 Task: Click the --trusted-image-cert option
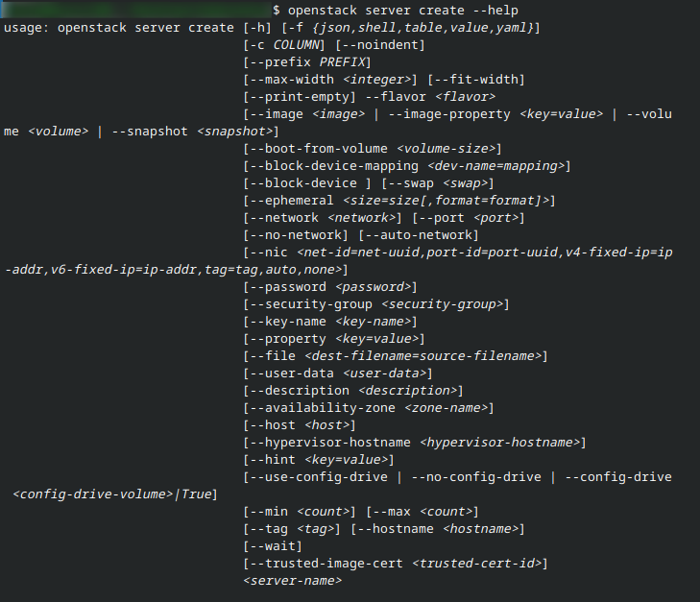pyautogui.click(x=327, y=564)
